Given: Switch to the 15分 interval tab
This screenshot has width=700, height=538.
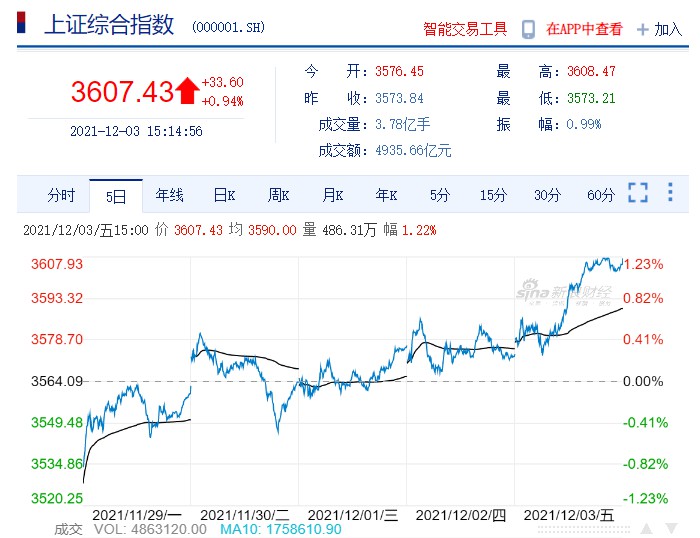Looking at the screenshot, I should click(x=493, y=195).
